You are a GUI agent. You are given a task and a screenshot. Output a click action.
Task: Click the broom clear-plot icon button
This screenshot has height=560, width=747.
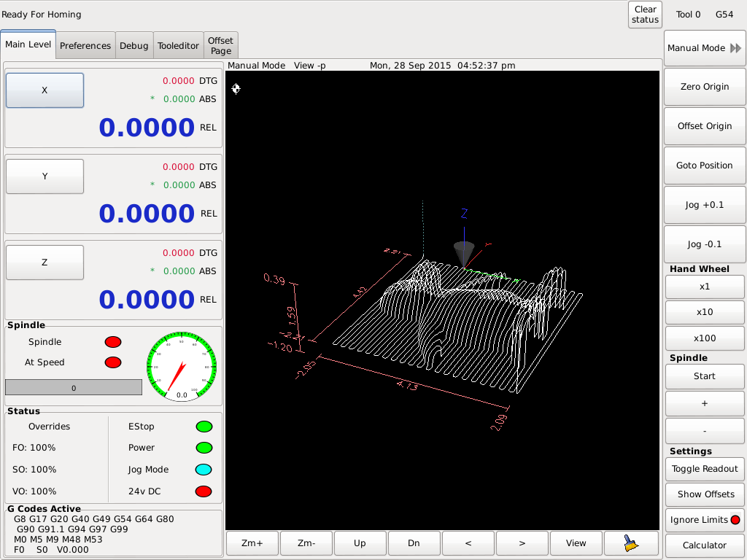click(x=631, y=543)
